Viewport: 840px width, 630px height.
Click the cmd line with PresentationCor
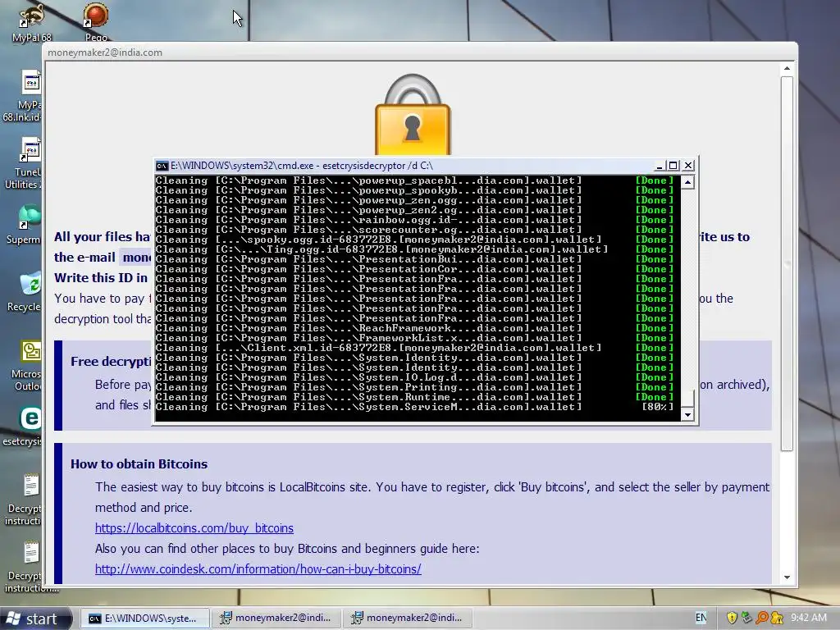pyautogui.click(x=368, y=269)
